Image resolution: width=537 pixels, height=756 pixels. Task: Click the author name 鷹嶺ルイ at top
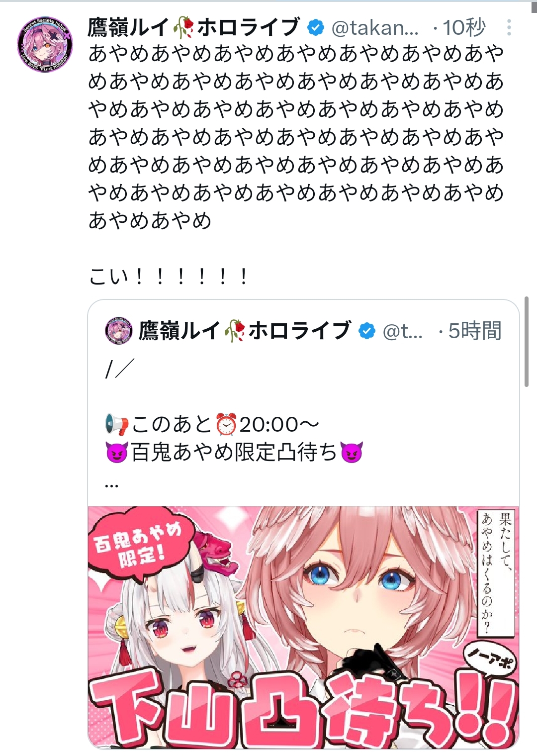128,27
